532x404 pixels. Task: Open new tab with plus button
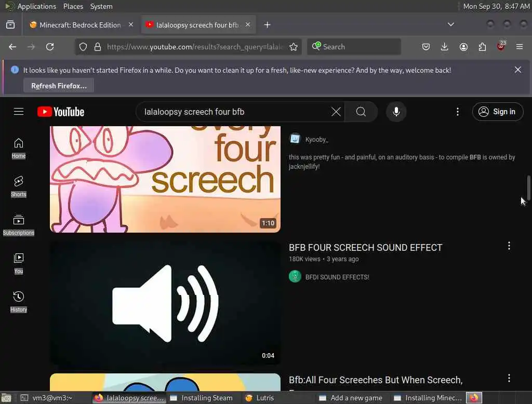tap(267, 25)
